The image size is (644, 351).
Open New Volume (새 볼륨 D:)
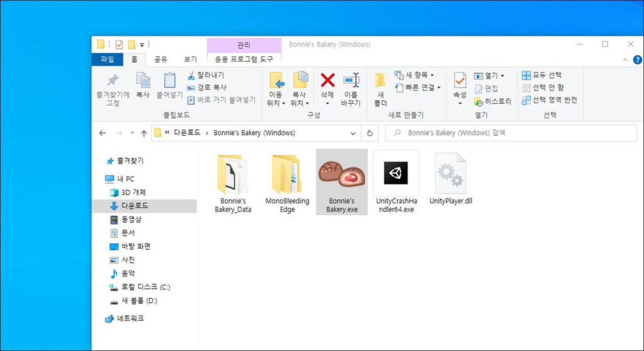[x=133, y=301]
